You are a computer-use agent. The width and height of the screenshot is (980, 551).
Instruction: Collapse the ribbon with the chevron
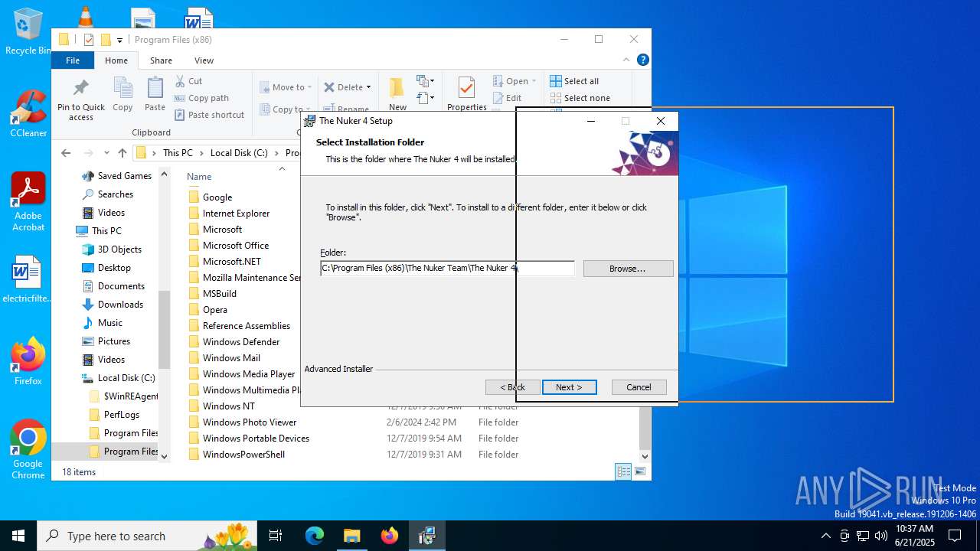628,60
